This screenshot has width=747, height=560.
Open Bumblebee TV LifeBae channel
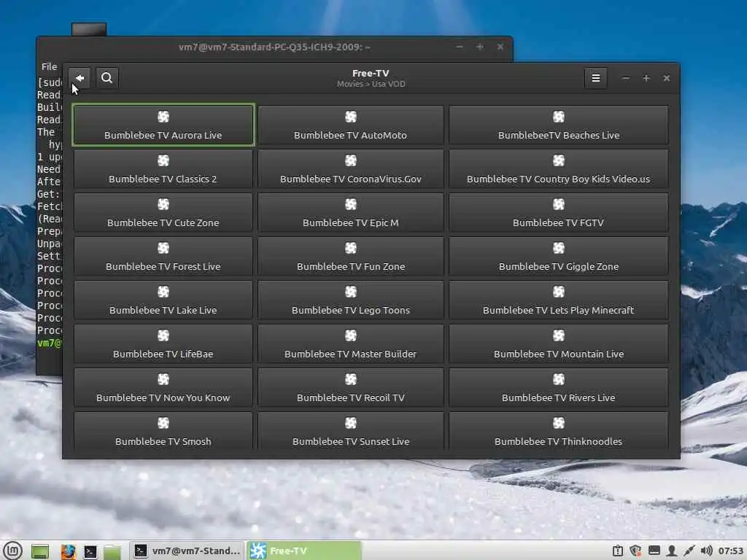point(163,344)
